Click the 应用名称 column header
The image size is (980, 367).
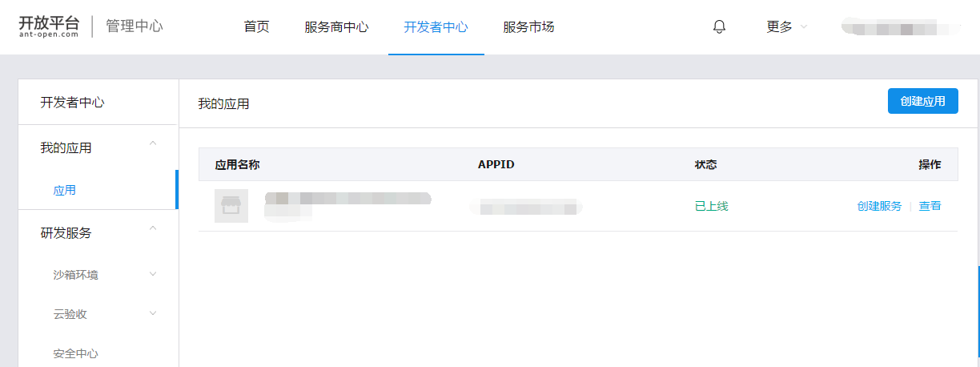pyautogui.click(x=237, y=164)
